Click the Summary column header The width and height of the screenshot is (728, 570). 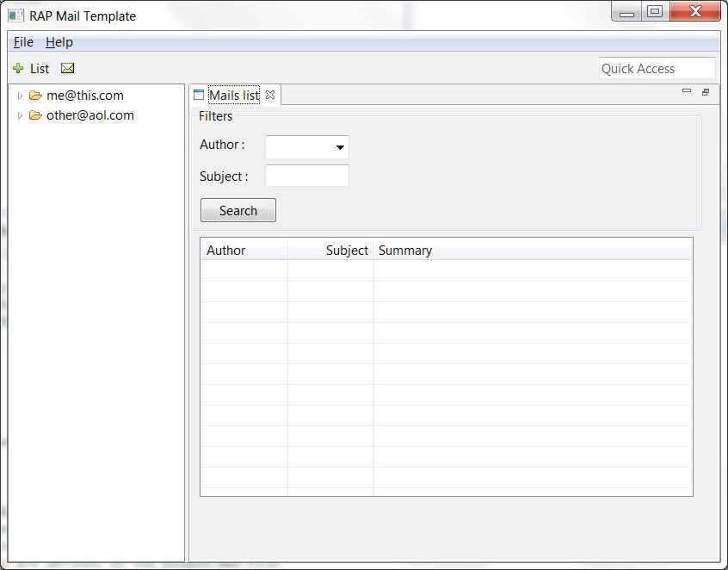[x=532, y=251]
